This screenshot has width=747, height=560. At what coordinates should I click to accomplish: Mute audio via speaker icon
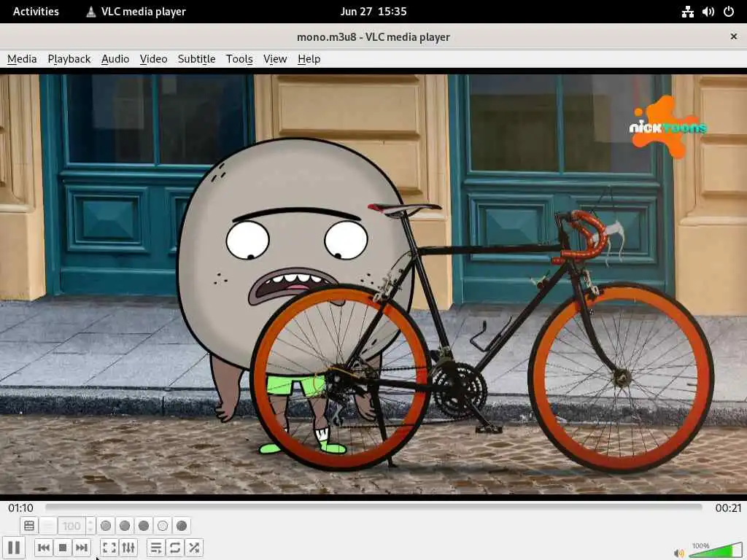click(678, 553)
